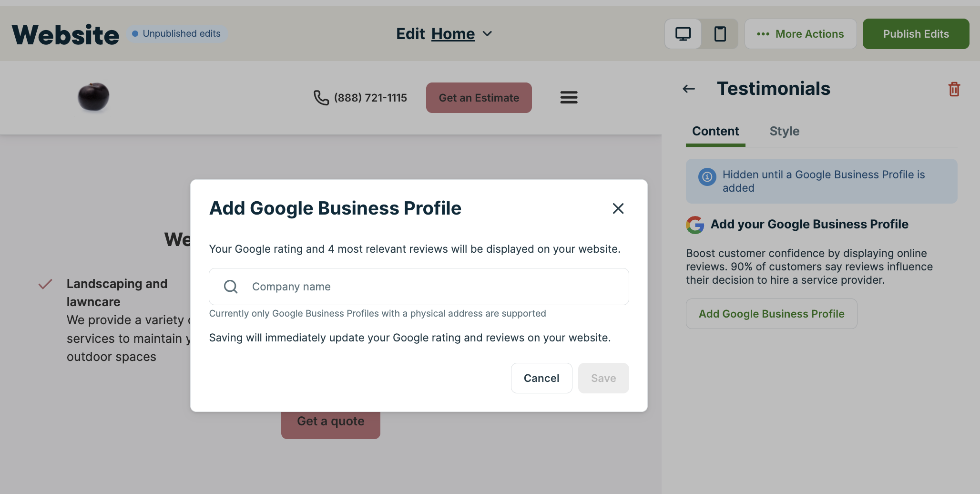Click Add Google Business Profile sidebar button

point(771,314)
